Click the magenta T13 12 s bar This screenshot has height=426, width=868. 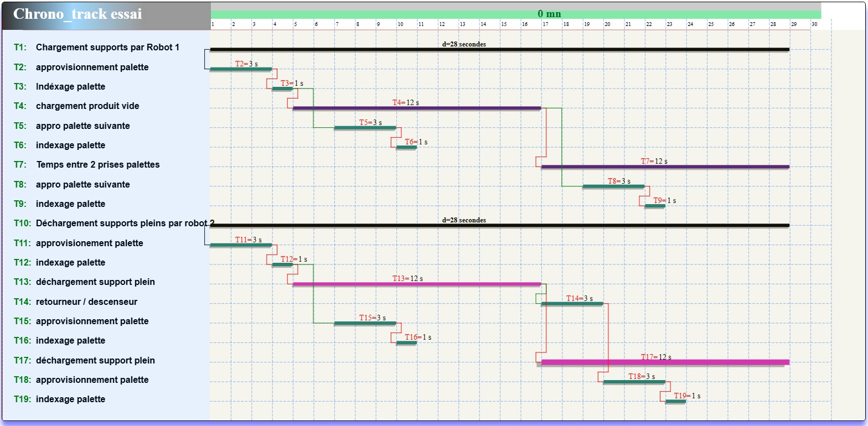[x=416, y=284]
